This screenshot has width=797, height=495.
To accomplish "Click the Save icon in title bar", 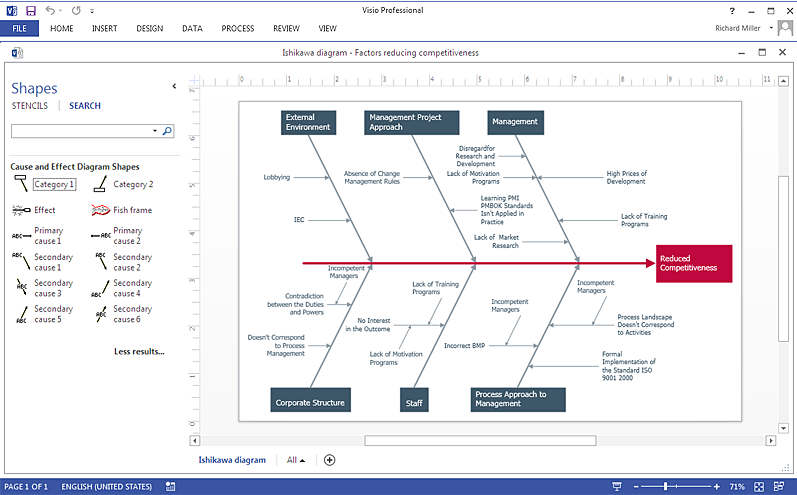I will (31, 11).
